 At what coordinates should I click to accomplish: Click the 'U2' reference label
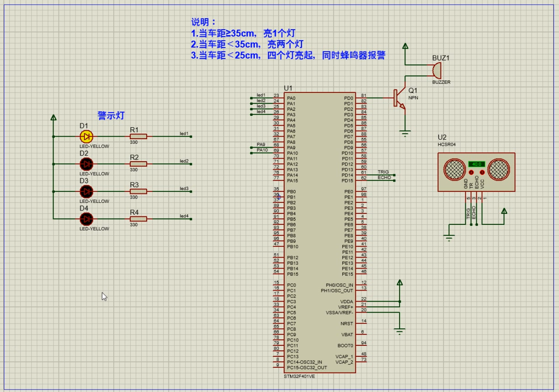click(442, 137)
